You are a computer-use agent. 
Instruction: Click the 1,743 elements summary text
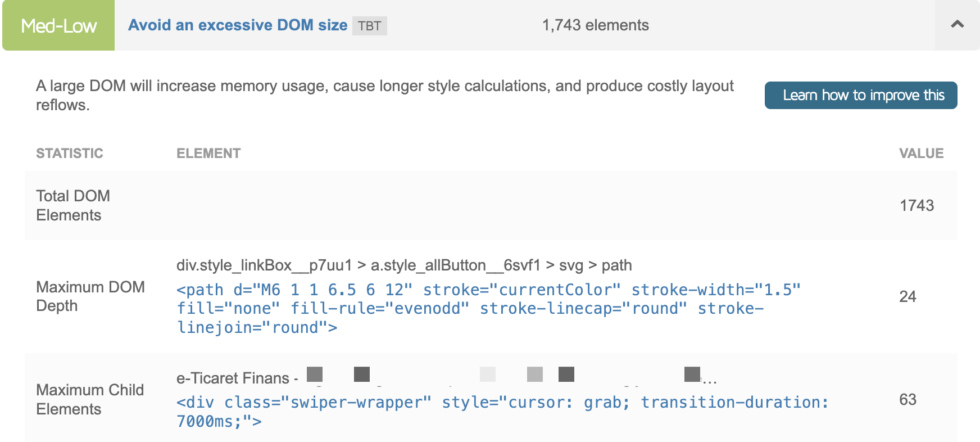[x=595, y=25]
